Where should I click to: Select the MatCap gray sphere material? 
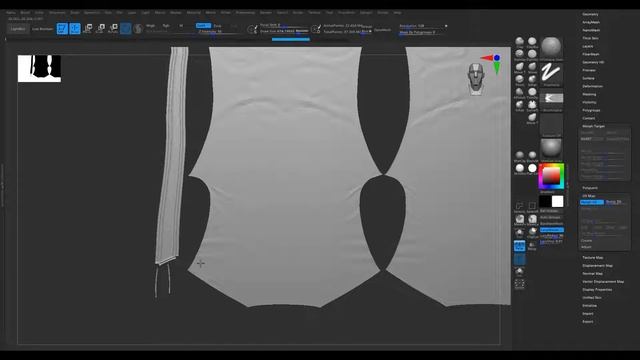tap(520, 155)
